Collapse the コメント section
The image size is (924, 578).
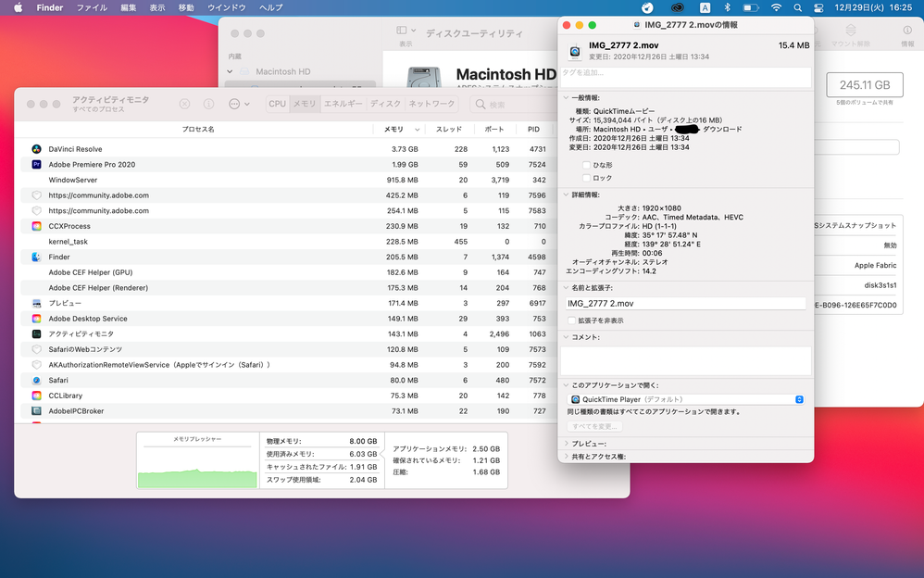(x=566, y=337)
